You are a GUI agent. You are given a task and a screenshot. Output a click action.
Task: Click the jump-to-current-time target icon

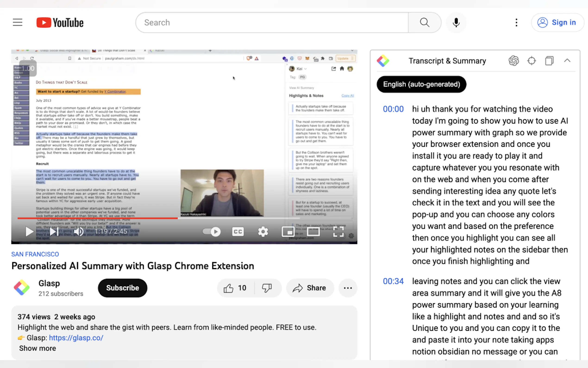click(x=531, y=61)
